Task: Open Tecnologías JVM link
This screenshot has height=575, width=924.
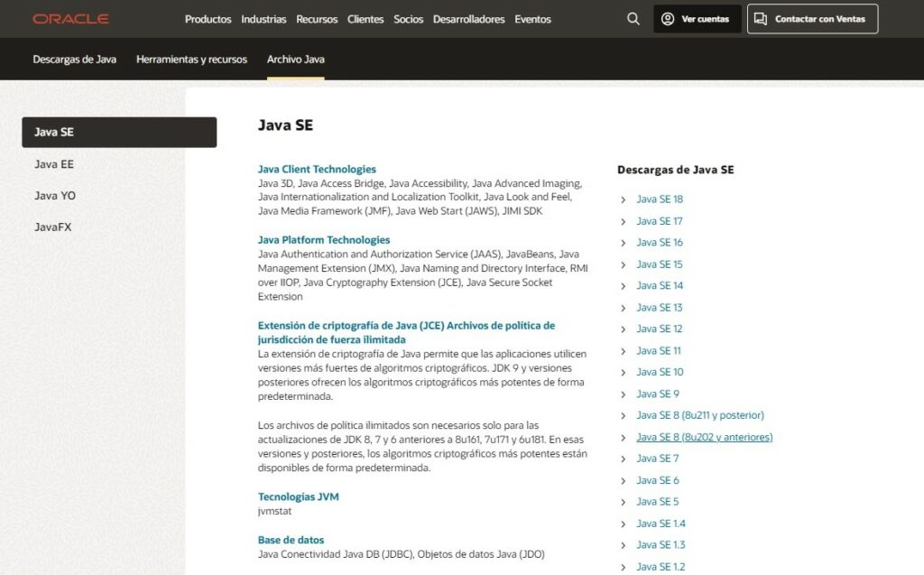Action: click(x=298, y=496)
